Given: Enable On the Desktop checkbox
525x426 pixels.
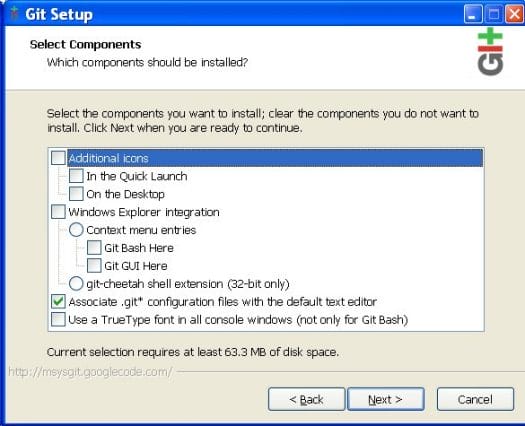Looking at the screenshot, I should coord(76,194).
